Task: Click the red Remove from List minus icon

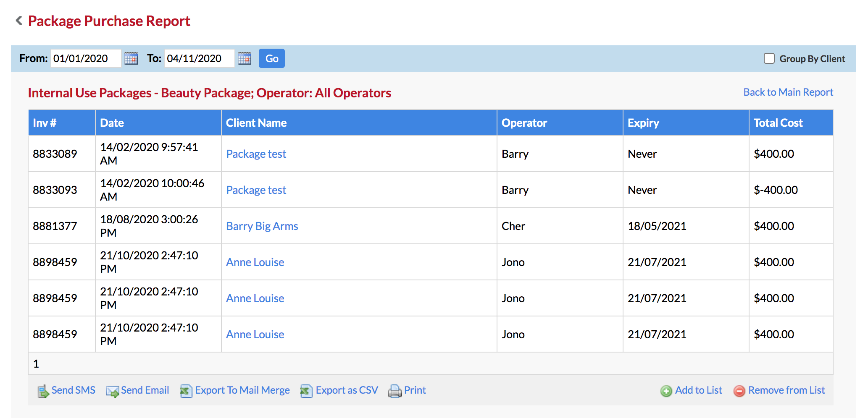Action: [x=739, y=391]
